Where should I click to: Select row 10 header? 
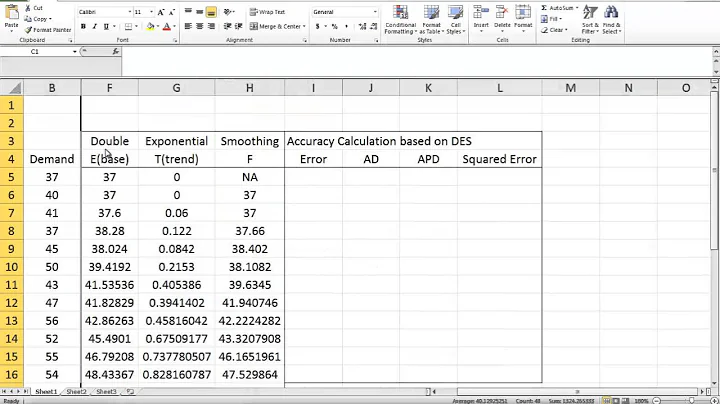click(x=11, y=267)
